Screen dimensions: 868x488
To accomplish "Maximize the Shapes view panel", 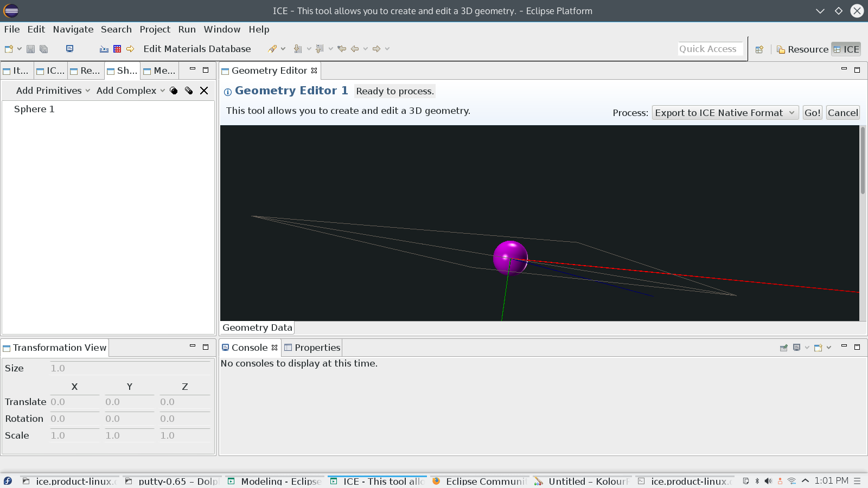I will tap(206, 69).
